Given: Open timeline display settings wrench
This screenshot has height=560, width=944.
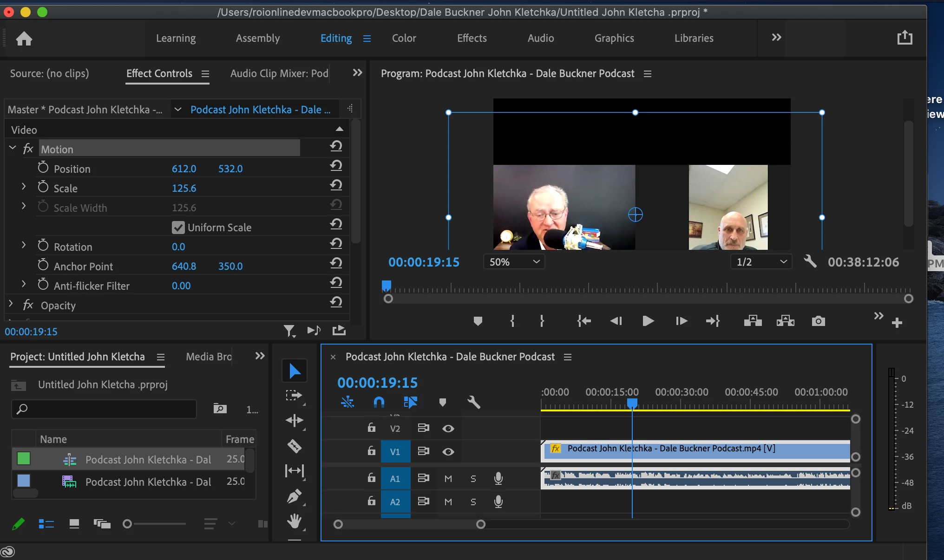Looking at the screenshot, I should point(474,402).
